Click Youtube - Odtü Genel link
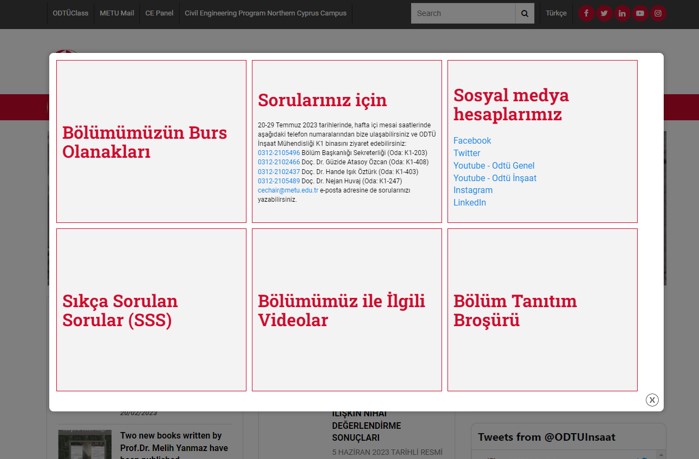 [493, 166]
